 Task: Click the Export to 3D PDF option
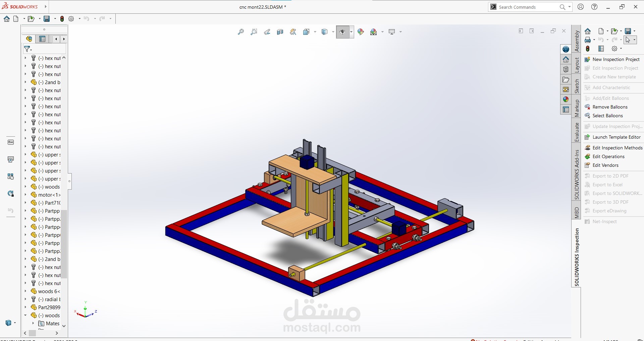(610, 202)
